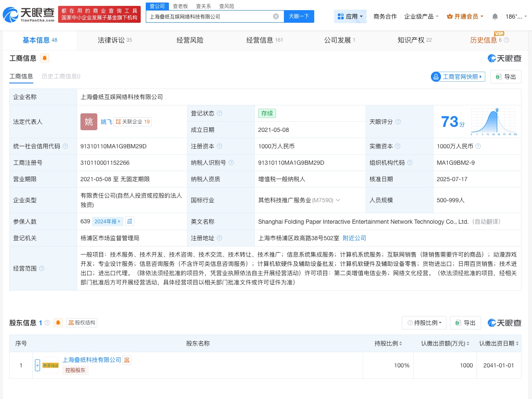Open the 公司发展 tab
Viewport: 532px width, 399px height.
[x=340, y=40]
